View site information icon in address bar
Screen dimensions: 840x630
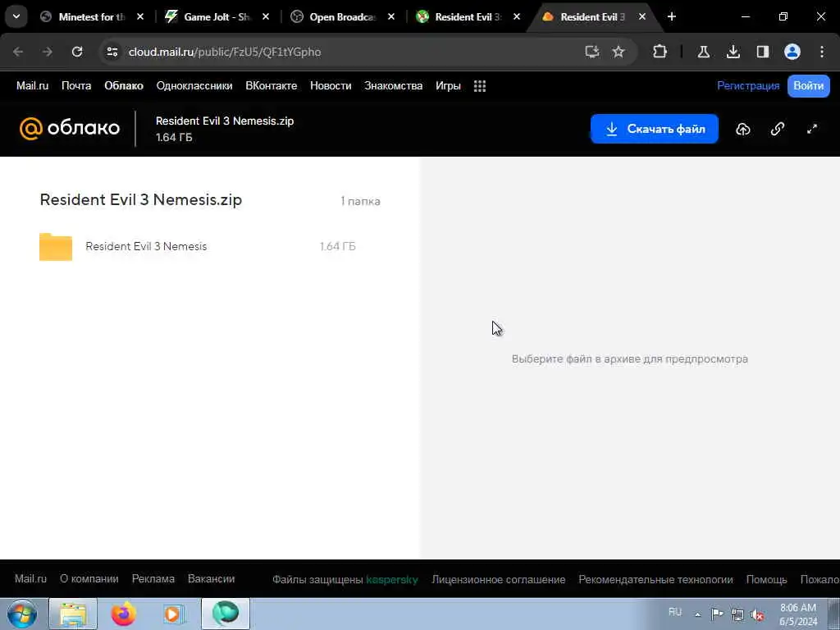coord(112,52)
